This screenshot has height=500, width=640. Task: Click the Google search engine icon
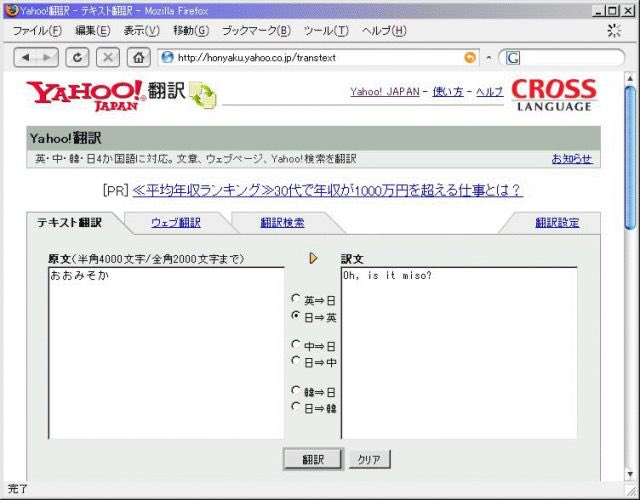513,58
